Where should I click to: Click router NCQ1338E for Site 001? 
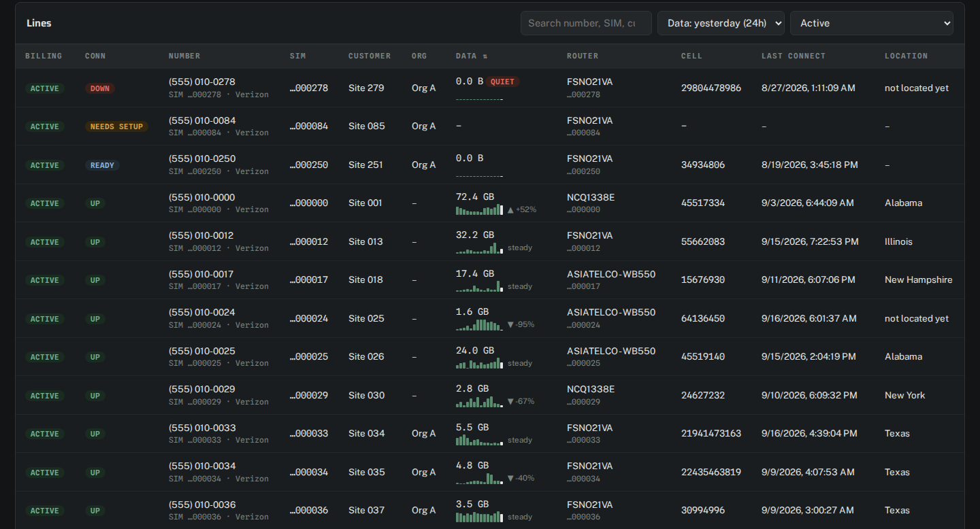(591, 197)
